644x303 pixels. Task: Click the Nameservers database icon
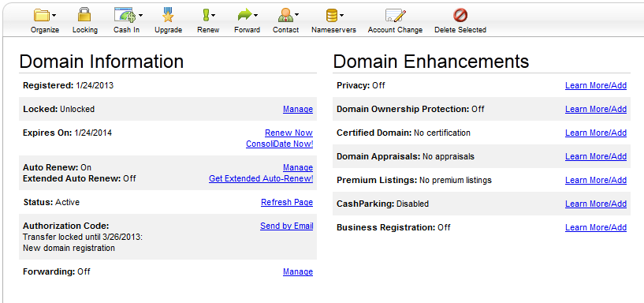(x=331, y=15)
